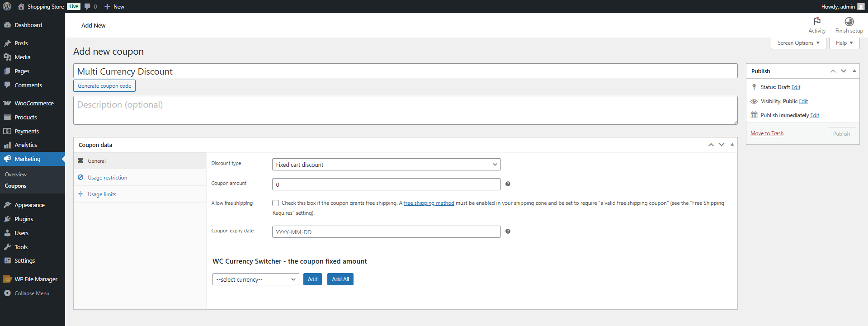
Task: Collapse the Coupon data panel
Action: coord(732,145)
